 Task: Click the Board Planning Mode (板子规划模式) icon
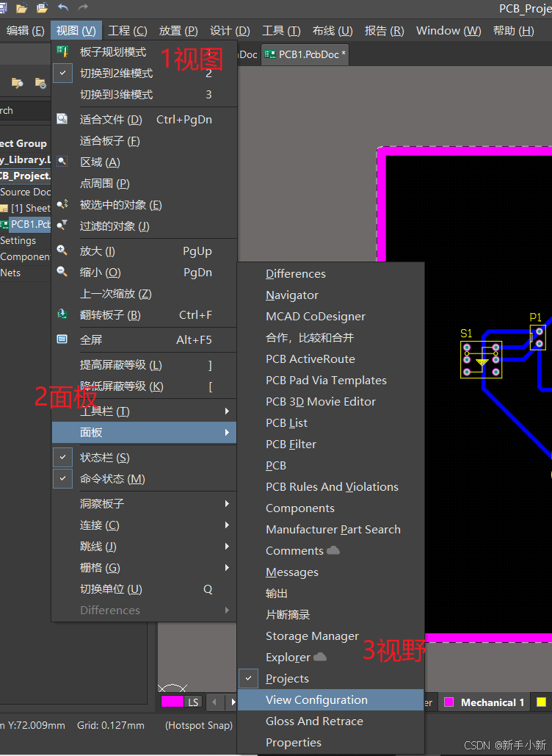click(x=63, y=52)
